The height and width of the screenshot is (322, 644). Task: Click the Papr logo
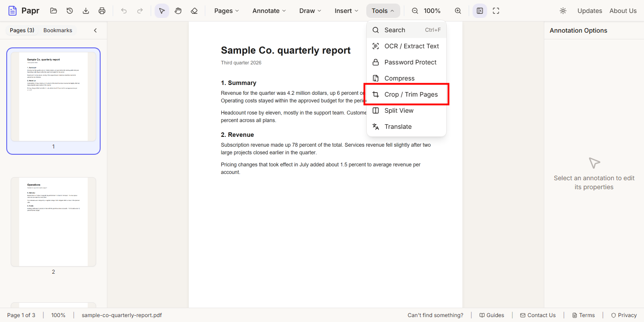point(24,11)
